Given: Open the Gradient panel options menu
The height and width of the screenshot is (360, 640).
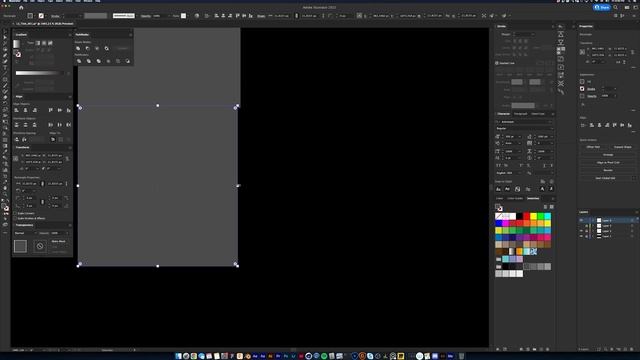Looking at the screenshot, I should tap(69, 35).
